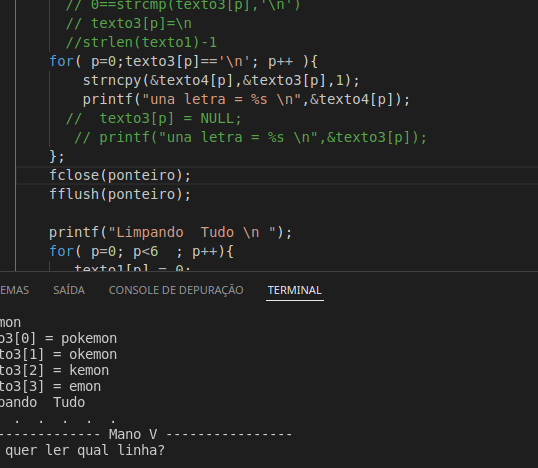Click terminal output line ending '= okemon'
Viewport: 538px width, 468px height.
coord(58,354)
